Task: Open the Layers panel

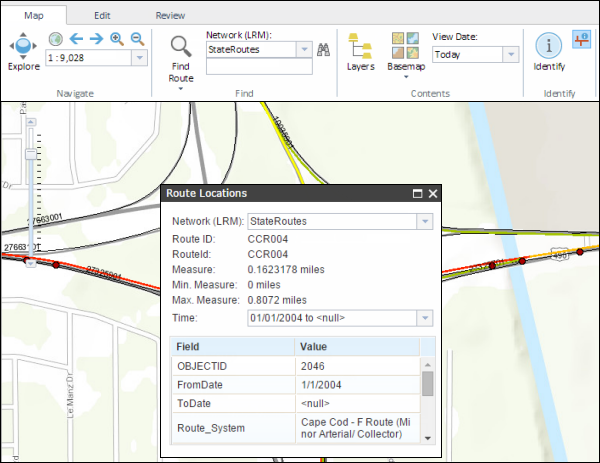Action: pyautogui.click(x=360, y=51)
